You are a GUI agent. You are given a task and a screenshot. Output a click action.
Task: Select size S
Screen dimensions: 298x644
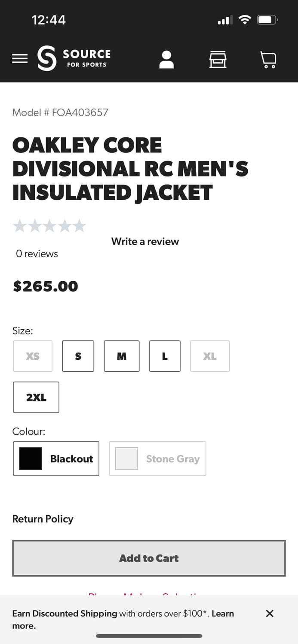(x=78, y=356)
